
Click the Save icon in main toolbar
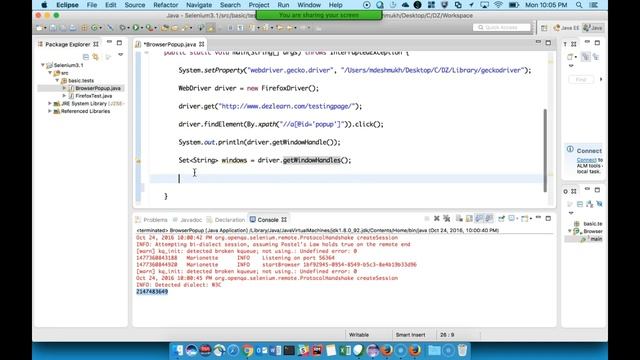tap(53, 28)
